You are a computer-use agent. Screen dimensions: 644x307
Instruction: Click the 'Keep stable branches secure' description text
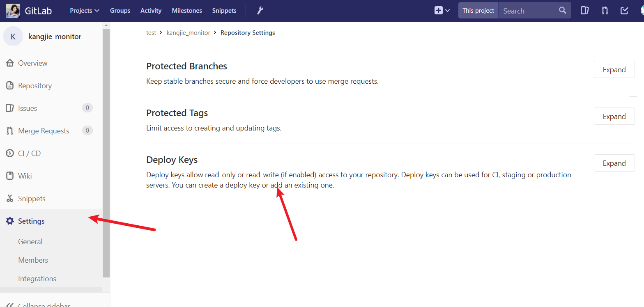262,81
